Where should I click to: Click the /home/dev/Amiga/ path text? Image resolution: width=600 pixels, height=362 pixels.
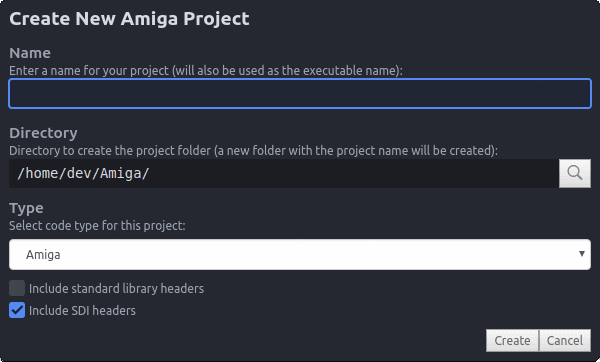tap(83, 173)
